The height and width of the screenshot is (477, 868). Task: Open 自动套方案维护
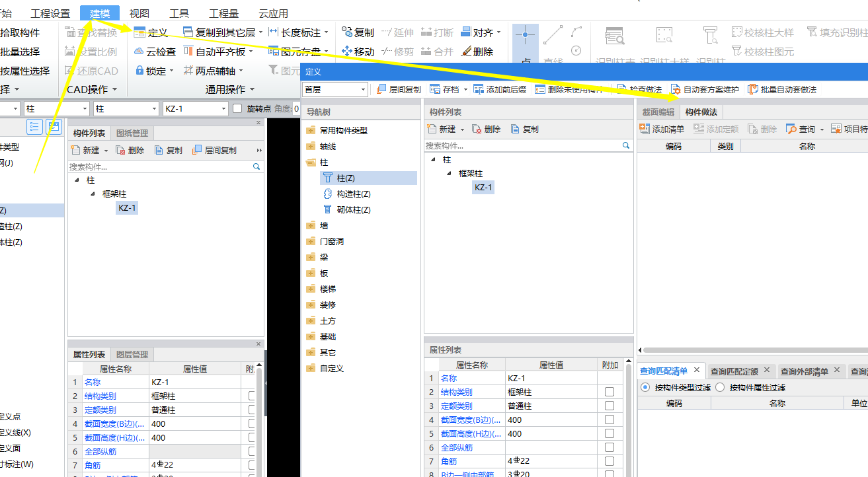click(x=705, y=89)
